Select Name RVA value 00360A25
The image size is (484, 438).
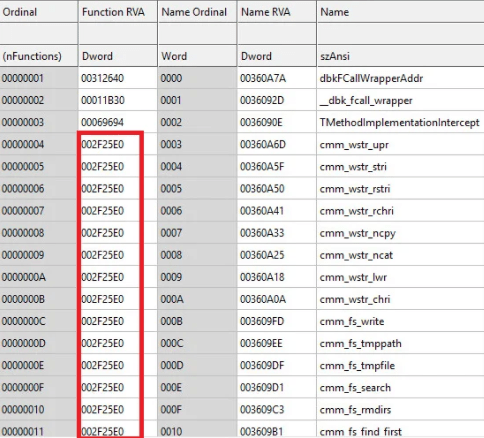click(x=277, y=255)
